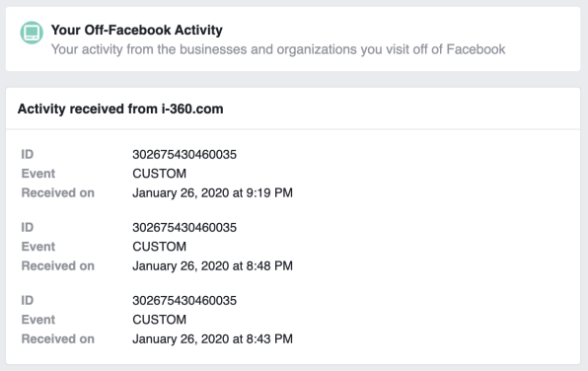Select the second entry's ID number
This screenshot has width=588, height=371.
pos(184,227)
